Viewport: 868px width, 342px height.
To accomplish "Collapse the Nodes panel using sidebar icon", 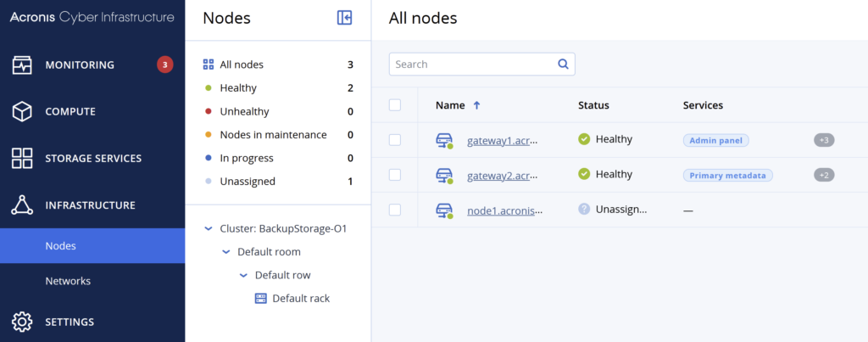I will point(344,18).
